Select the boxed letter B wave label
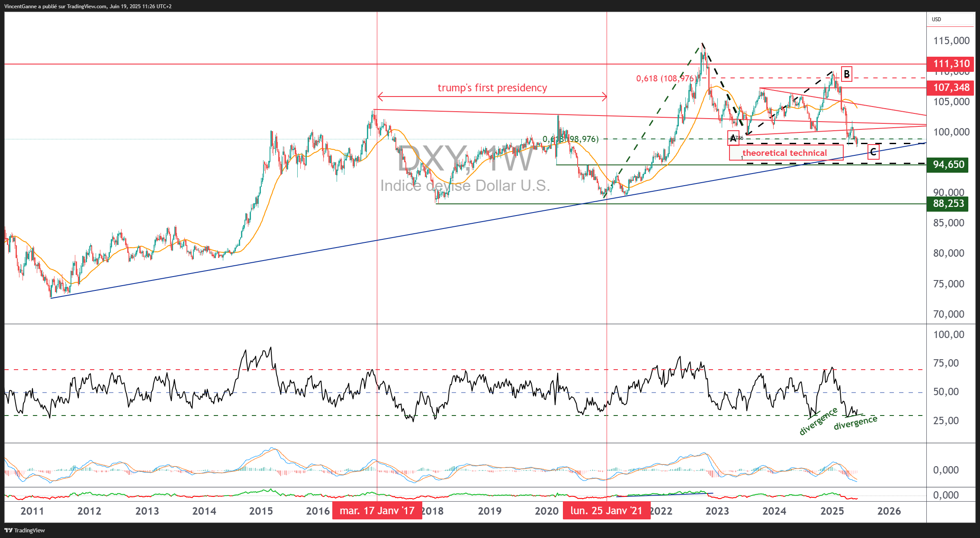The height and width of the screenshot is (538, 980). click(x=846, y=74)
